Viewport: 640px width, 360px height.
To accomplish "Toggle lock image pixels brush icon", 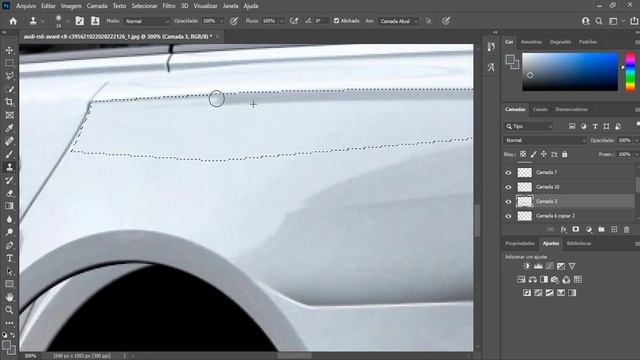I will pyautogui.click(x=533, y=154).
